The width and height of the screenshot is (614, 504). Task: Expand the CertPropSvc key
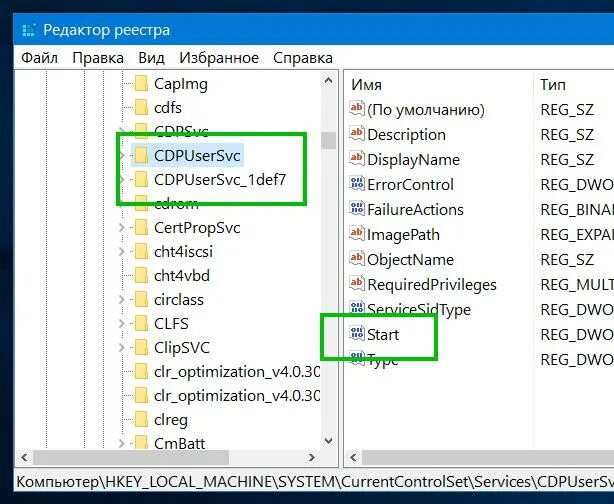coord(121,228)
